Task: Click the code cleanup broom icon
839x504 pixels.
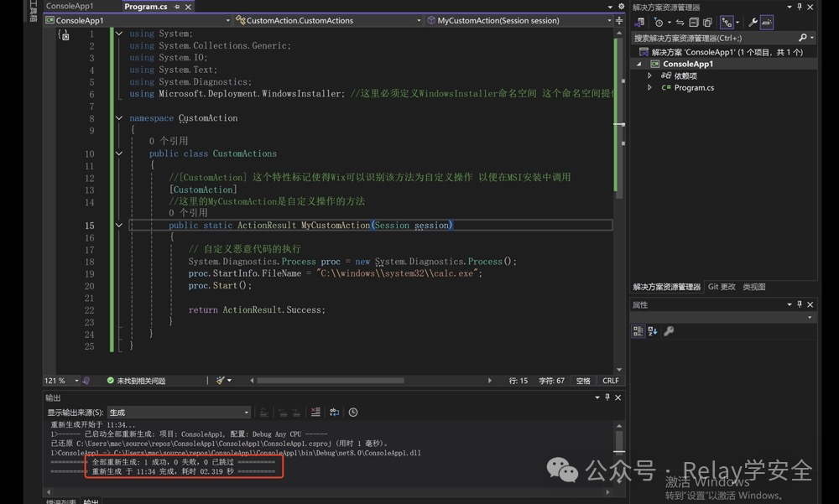Action: [x=220, y=381]
